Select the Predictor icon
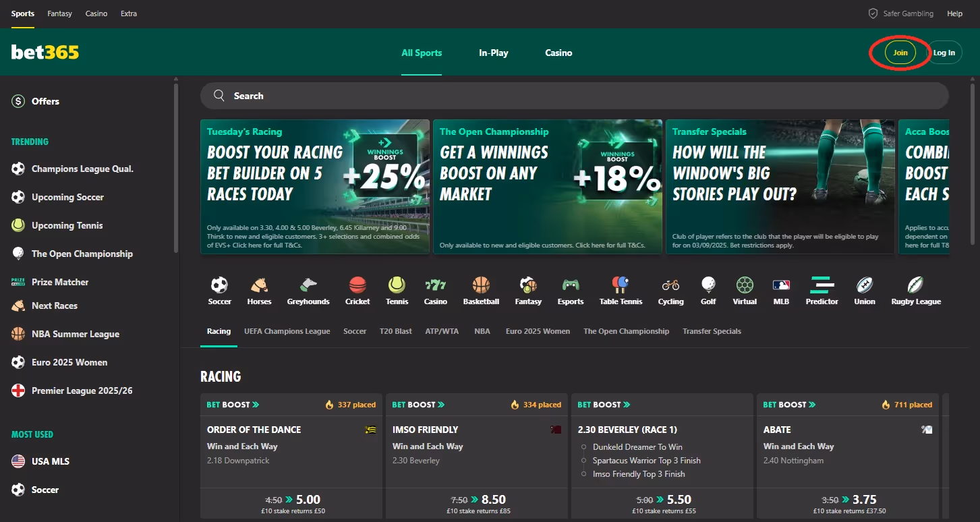Screen dimensions: 980x522 pos(822,285)
